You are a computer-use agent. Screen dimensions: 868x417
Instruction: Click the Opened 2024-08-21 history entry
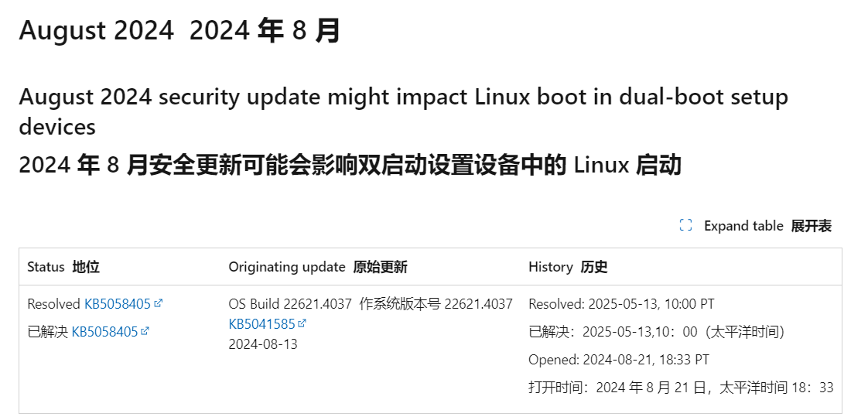[619, 360]
